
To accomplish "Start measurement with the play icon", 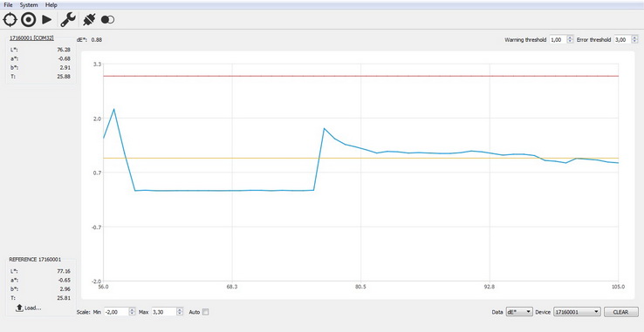I will (47, 19).
